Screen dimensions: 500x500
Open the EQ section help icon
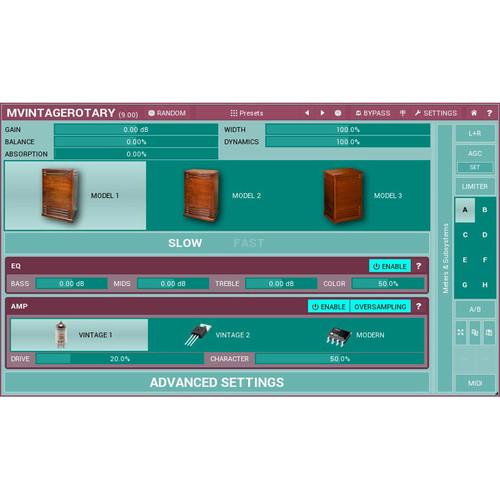point(419,266)
